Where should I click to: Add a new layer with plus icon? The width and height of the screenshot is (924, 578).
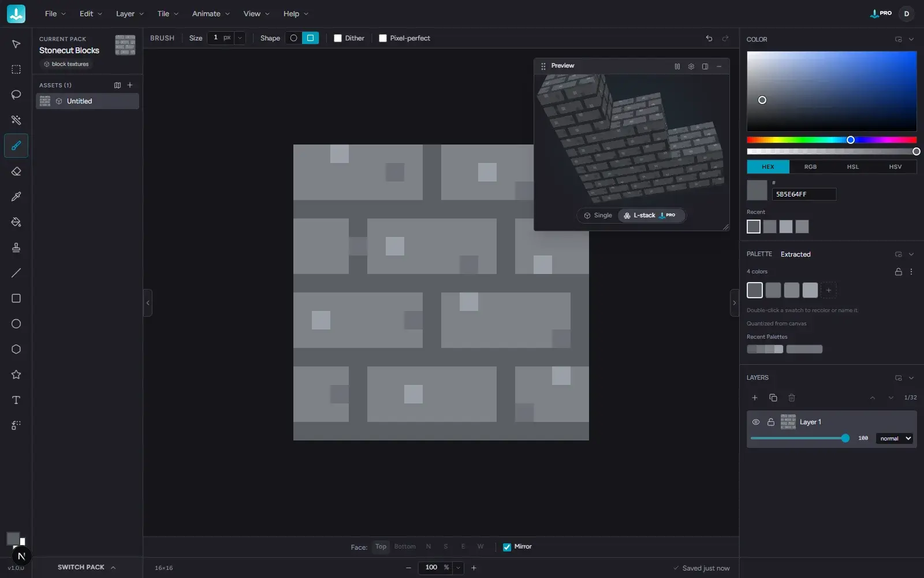(x=755, y=398)
